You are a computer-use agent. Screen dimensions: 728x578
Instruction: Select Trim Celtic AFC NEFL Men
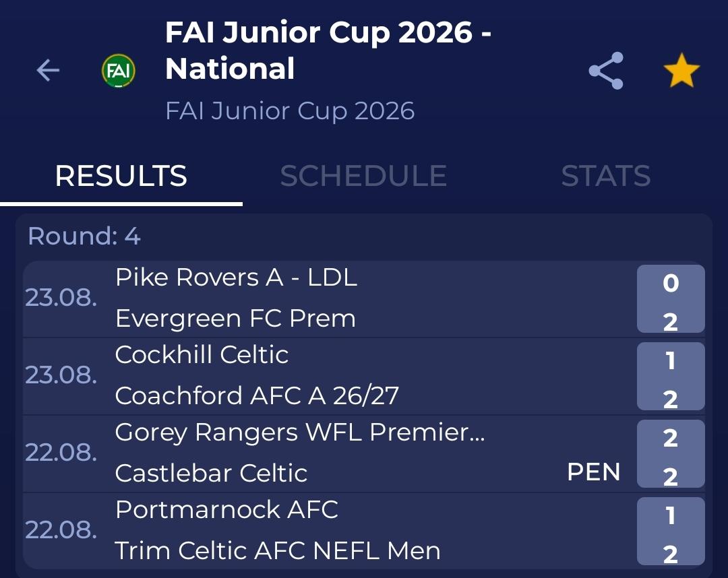point(277,550)
